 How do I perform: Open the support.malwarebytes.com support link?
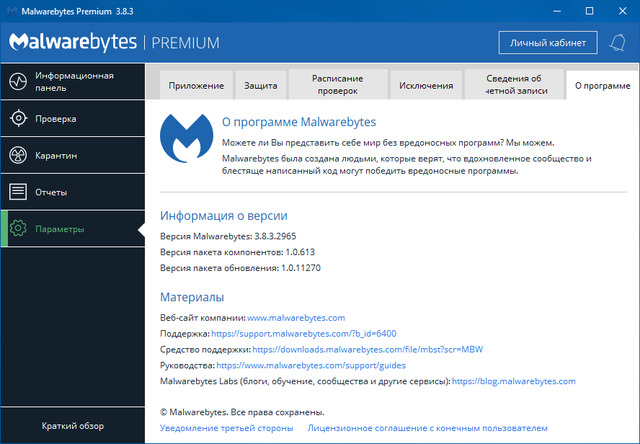(304, 333)
